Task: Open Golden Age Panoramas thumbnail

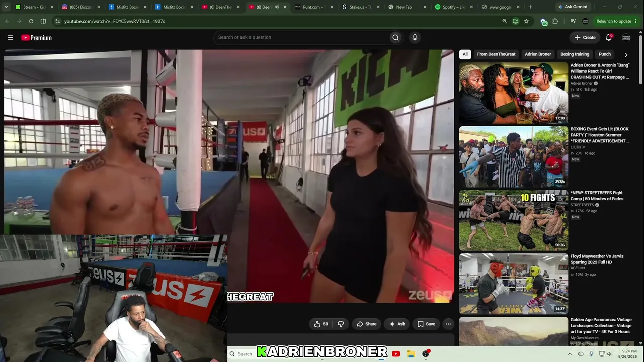Action: pyautogui.click(x=513, y=332)
